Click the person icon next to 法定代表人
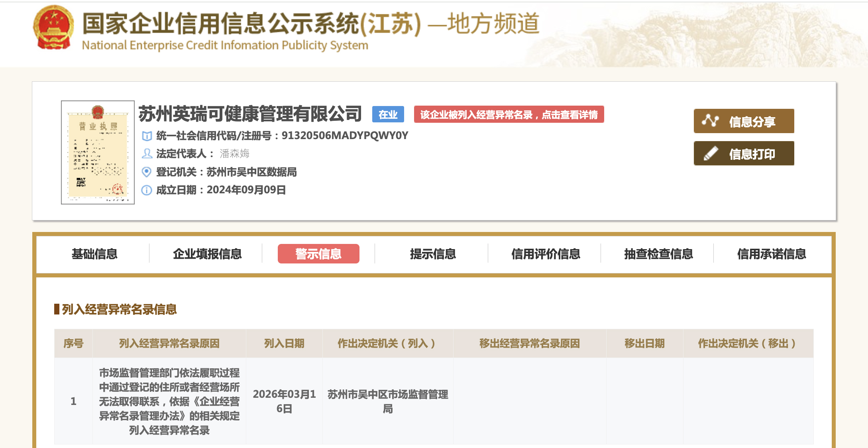 coord(147,153)
